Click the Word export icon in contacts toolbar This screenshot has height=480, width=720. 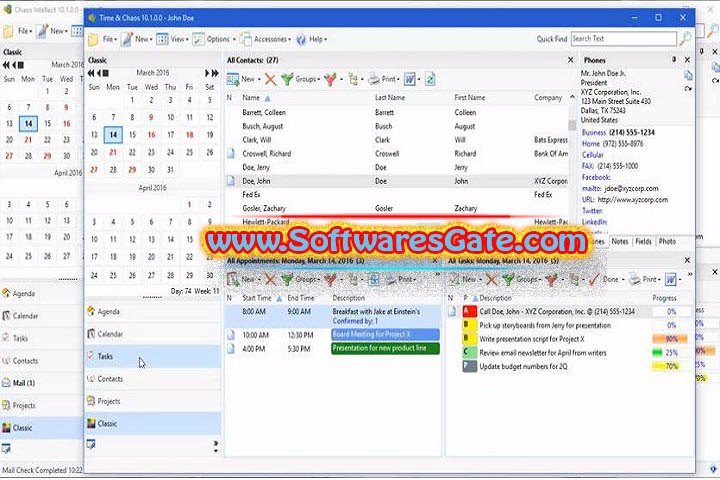[411, 79]
